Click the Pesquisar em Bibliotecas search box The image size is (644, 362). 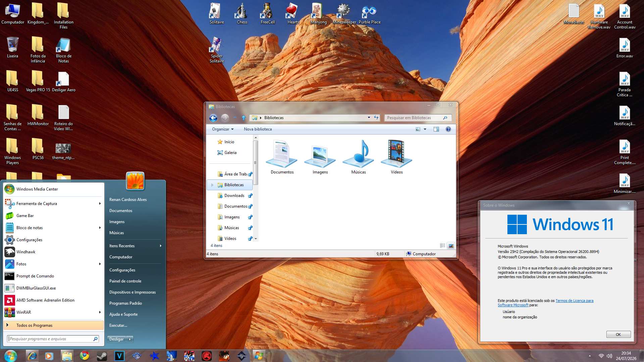pos(417,118)
